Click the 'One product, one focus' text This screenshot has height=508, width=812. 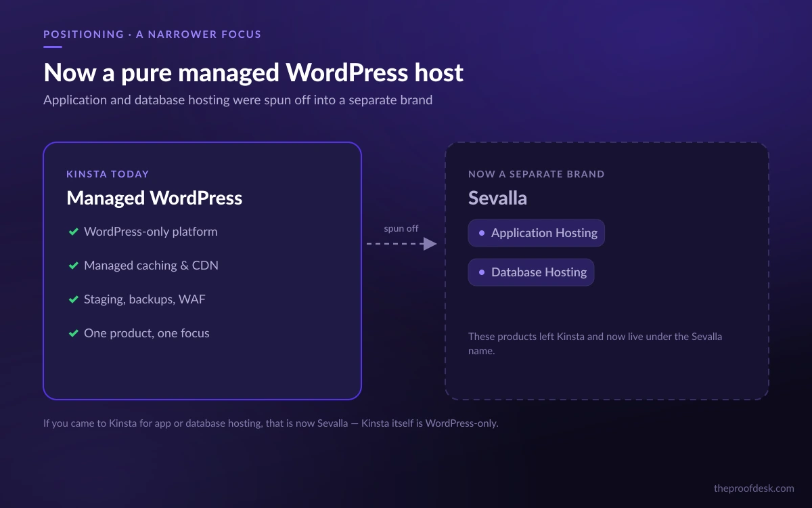point(147,333)
